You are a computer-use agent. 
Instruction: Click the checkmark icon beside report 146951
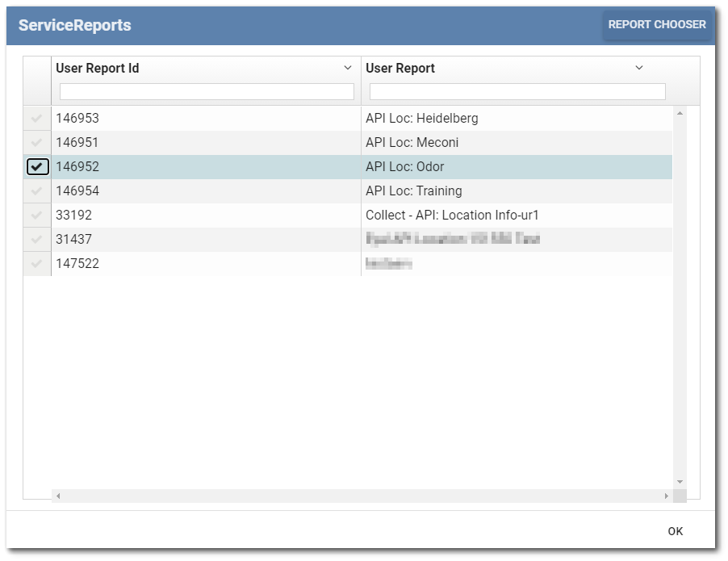point(36,142)
